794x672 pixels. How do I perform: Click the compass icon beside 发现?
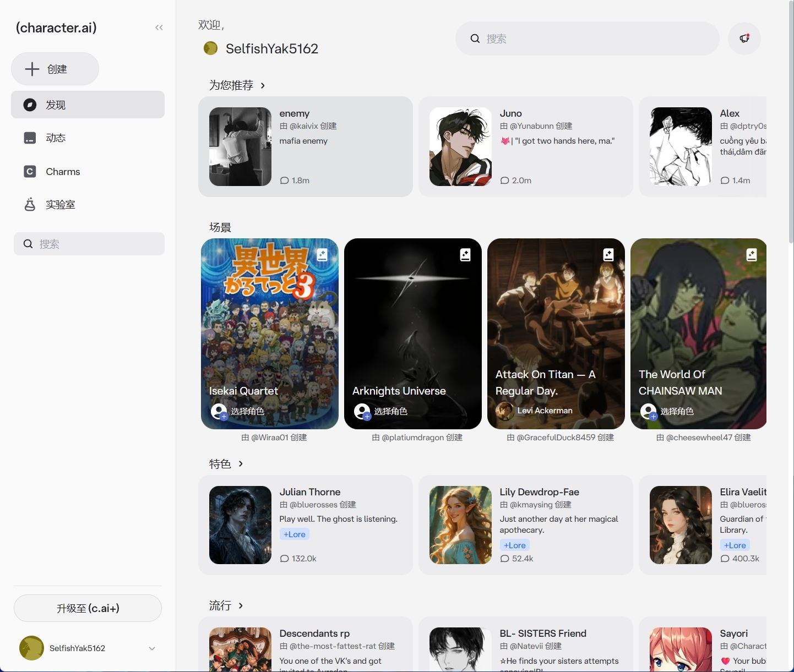coord(30,105)
